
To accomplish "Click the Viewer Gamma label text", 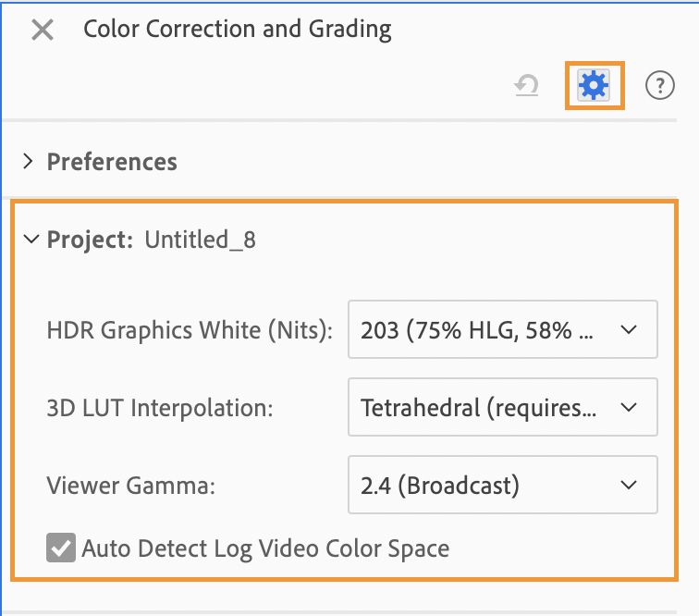I will (x=130, y=485).
